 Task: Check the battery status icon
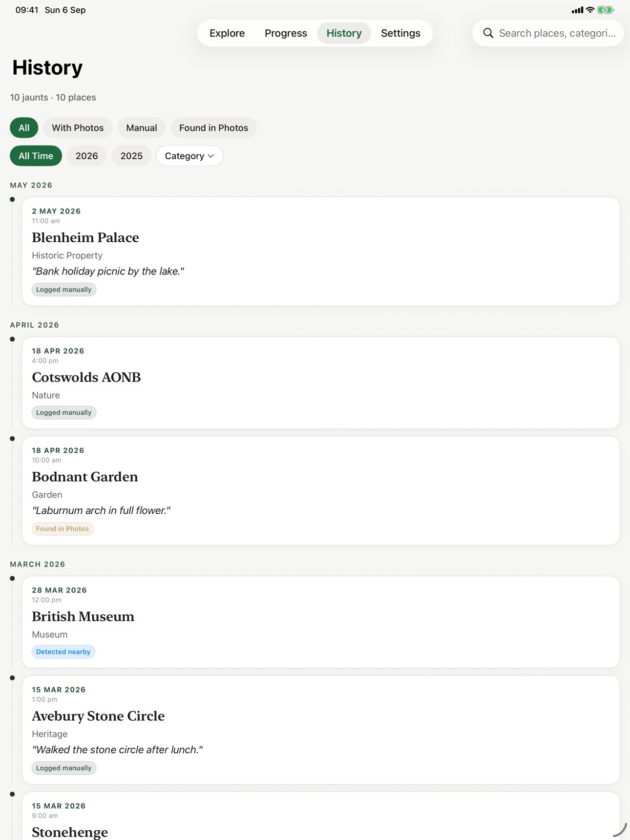click(606, 10)
